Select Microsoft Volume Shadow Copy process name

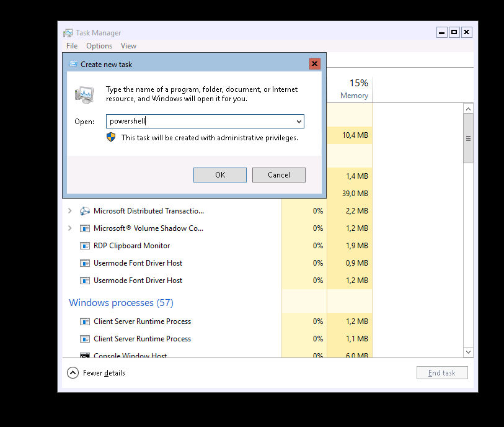(148, 228)
